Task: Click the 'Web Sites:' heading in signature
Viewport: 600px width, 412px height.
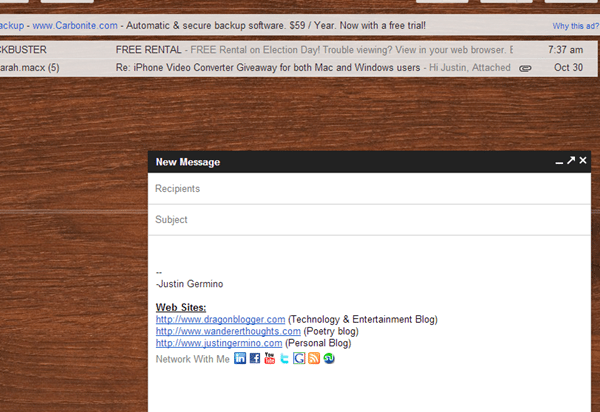Action: point(181,308)
